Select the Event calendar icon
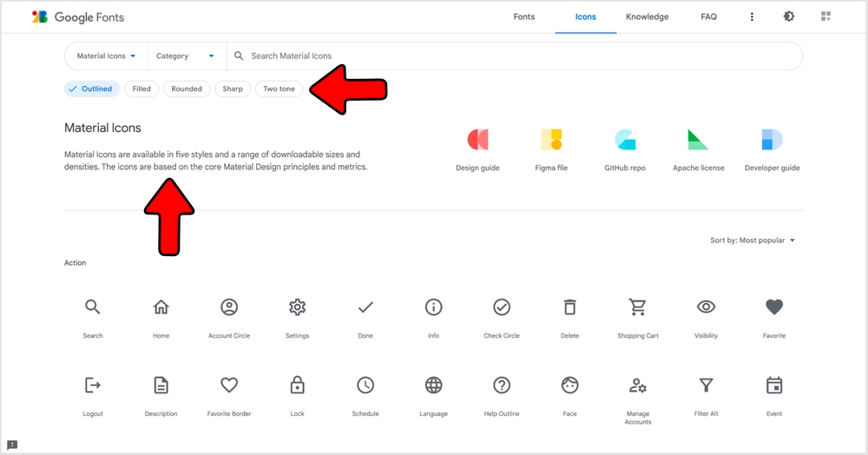 coord(774,385)
